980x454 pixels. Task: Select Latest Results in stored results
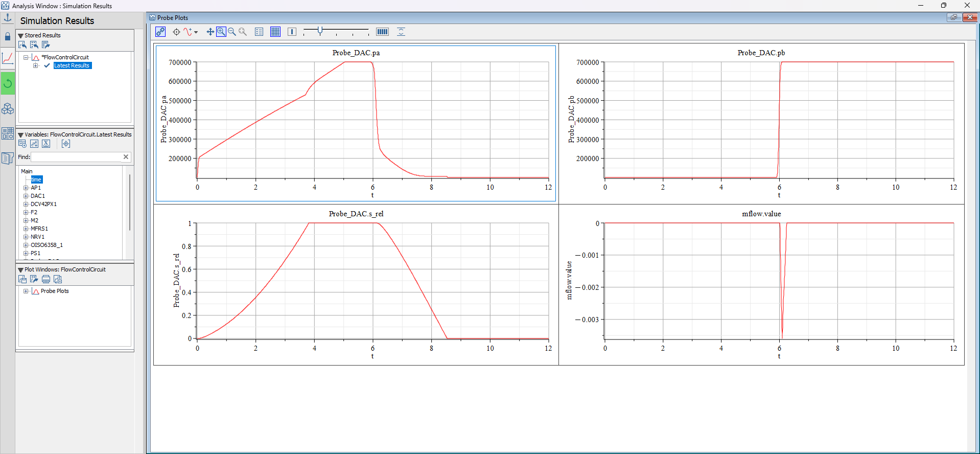[72, 65]
